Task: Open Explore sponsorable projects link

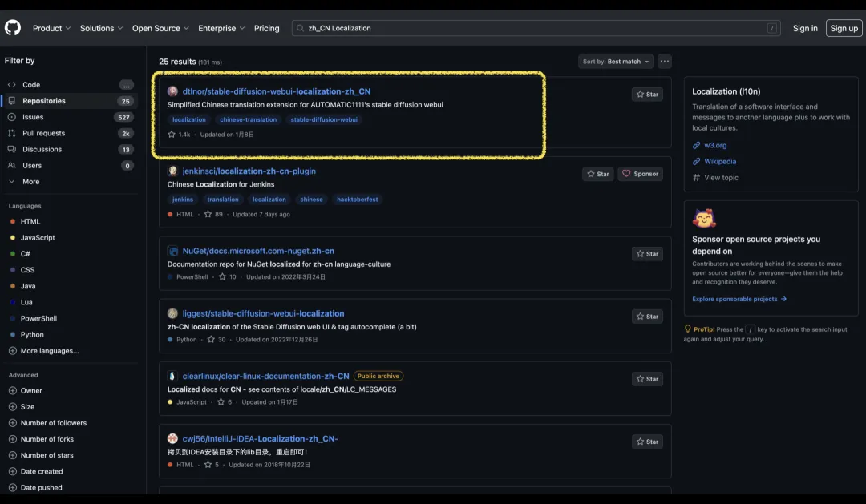Action: (x=739, y=299)
